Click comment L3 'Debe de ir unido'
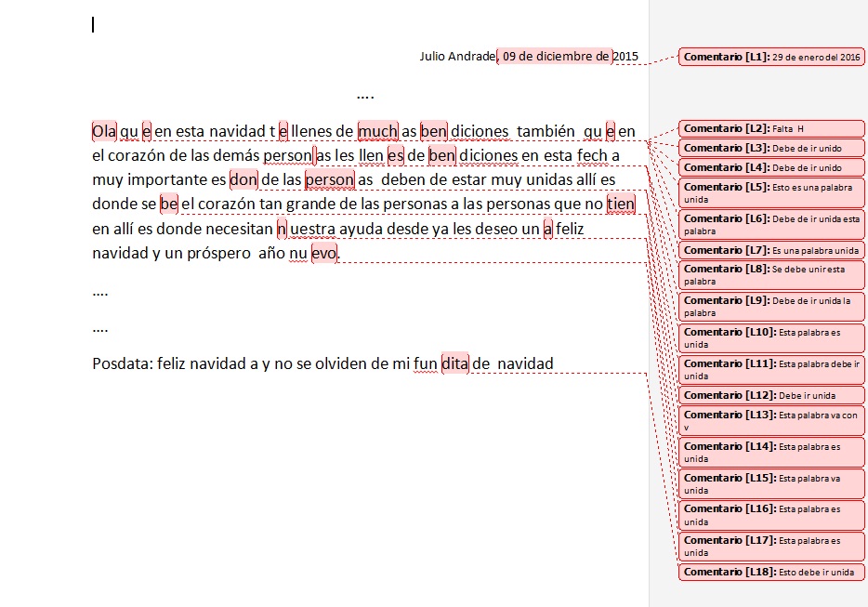 pos(771,148)
